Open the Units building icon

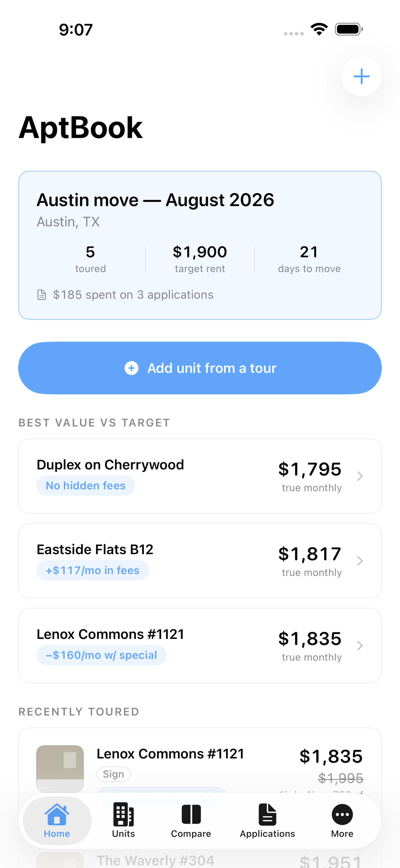123,814
